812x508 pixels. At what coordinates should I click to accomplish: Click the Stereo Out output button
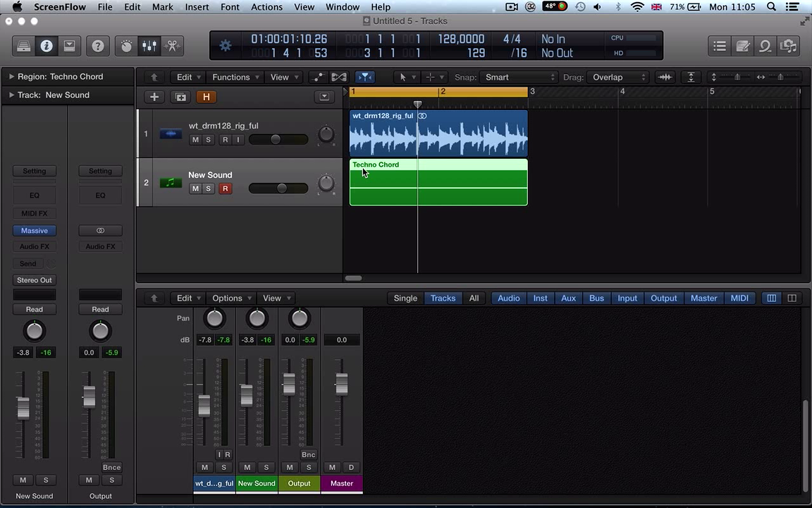[34, 280]
